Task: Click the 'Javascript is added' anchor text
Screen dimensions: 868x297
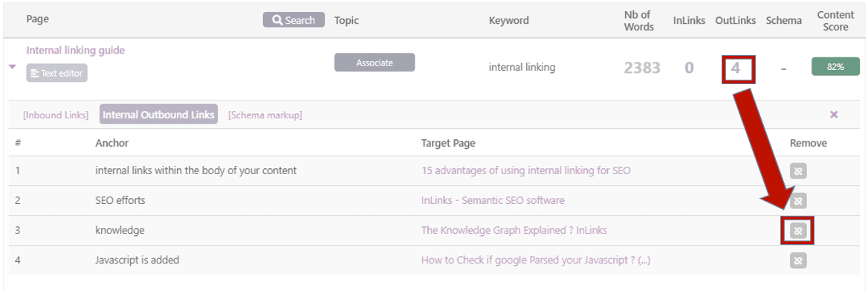Action: point(137,260)
